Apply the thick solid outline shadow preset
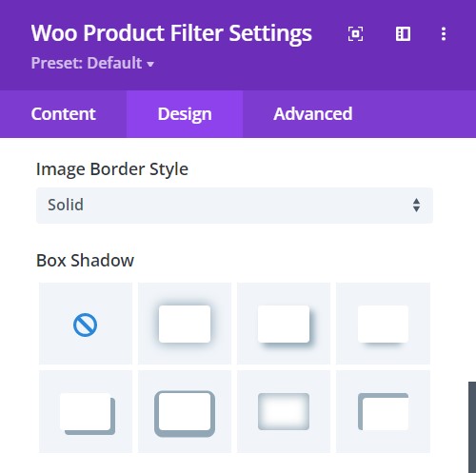476x473 pixels. pyautogui.click(x=185, y=411)
